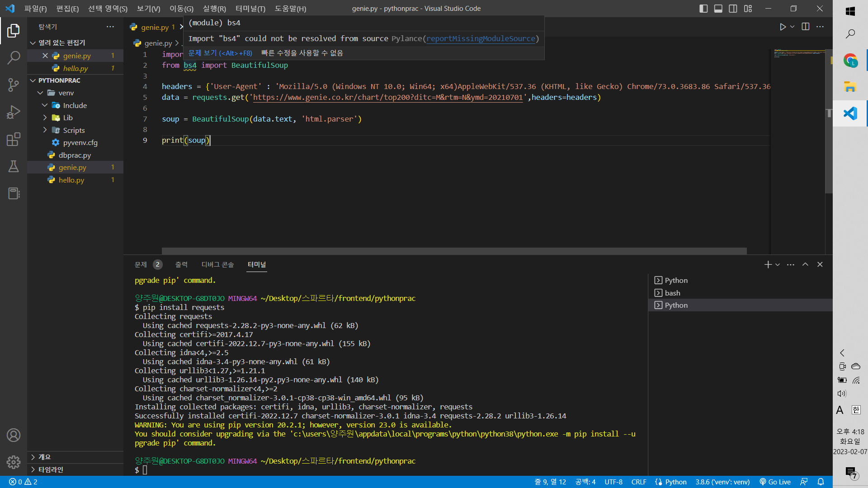Open the Search view in activity bar
This screenshot has width=868, height=488.
click(14, 57)
